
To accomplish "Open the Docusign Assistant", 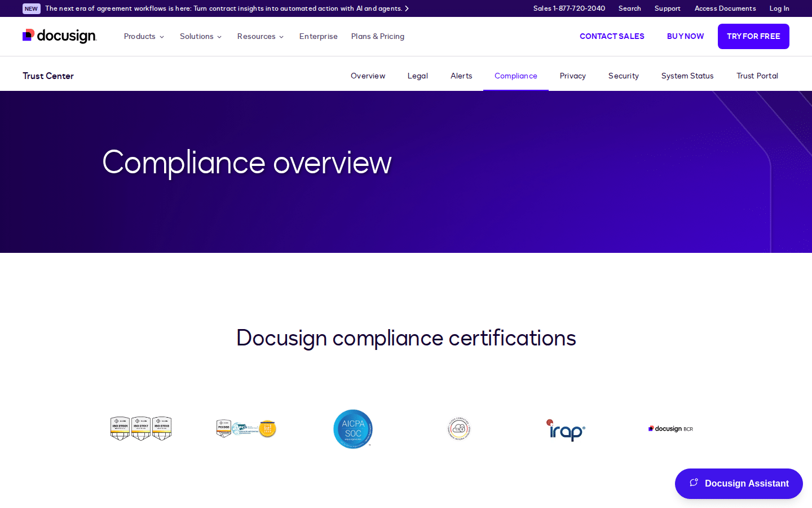I will tap(739, 484).
